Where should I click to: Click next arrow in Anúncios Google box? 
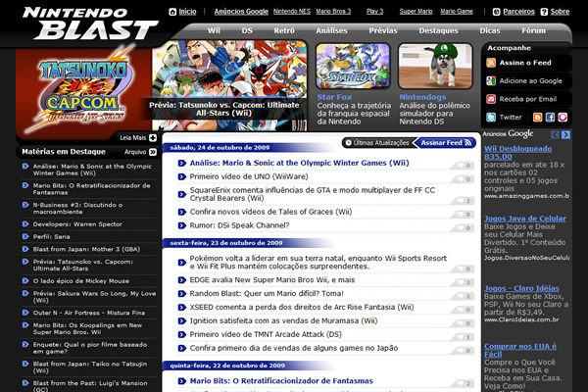pyautogui.click(x=565, y=134)
